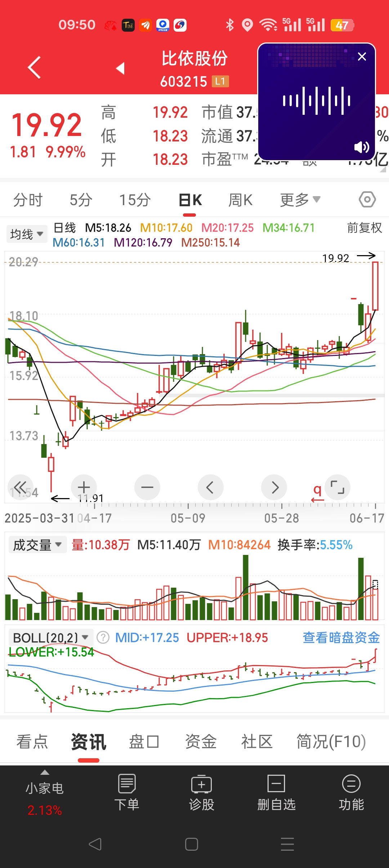This screenshot has width=389, height=868.
Task: Open the 社区 tab
Action: click(x=257, y=742)
